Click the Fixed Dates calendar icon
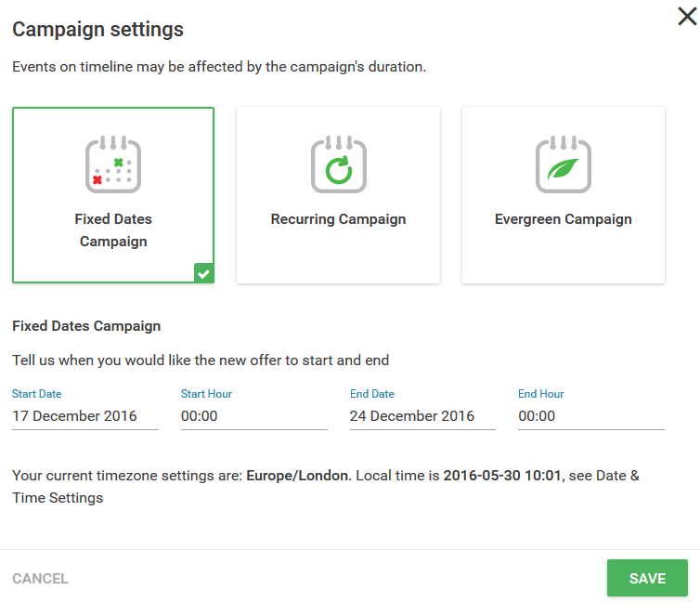The height and width of the screenshot is (603, 700). (x=113, y=164)
